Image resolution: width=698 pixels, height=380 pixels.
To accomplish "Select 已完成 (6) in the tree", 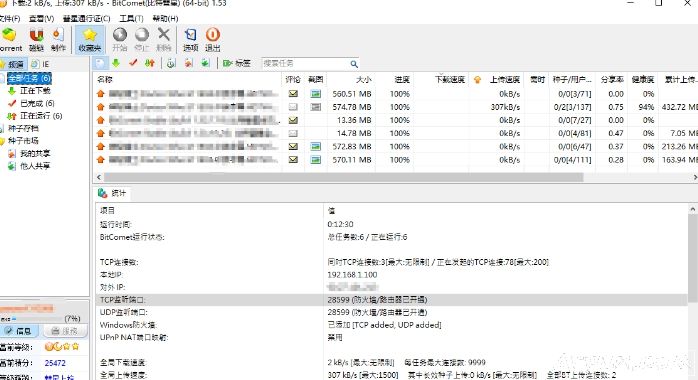I will pos(37,103).
